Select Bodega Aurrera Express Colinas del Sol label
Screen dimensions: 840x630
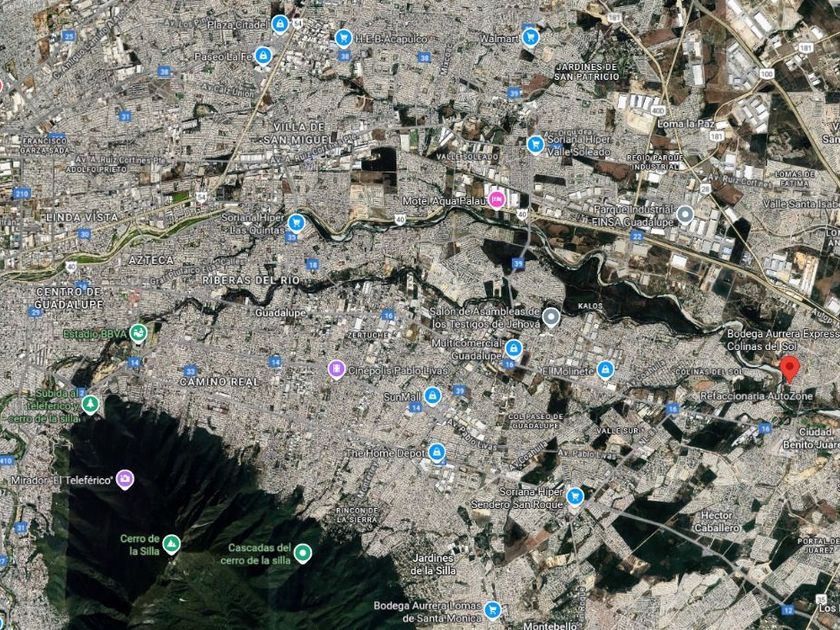pos(783,340)
